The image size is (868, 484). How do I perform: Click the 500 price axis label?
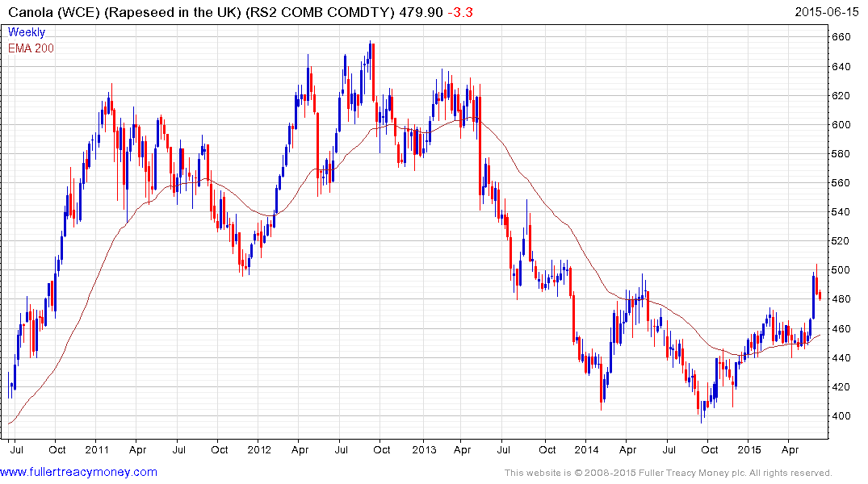tap(841, 270)
